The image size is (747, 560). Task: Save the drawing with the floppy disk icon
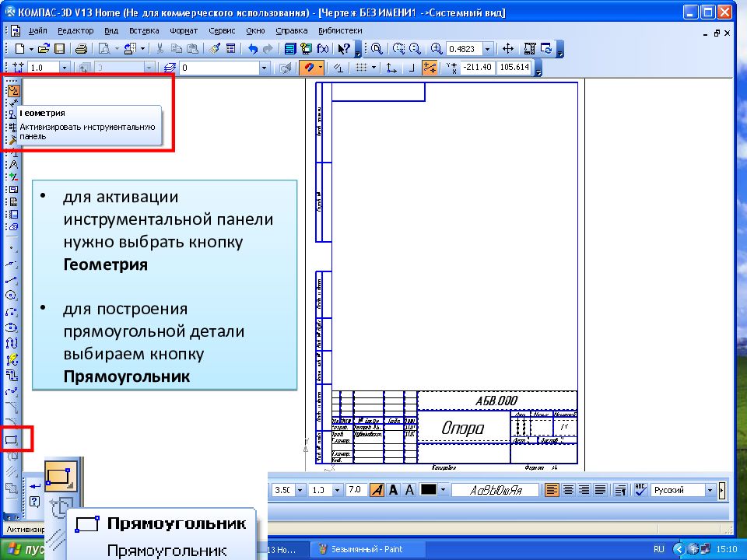[x=59, y=48]
